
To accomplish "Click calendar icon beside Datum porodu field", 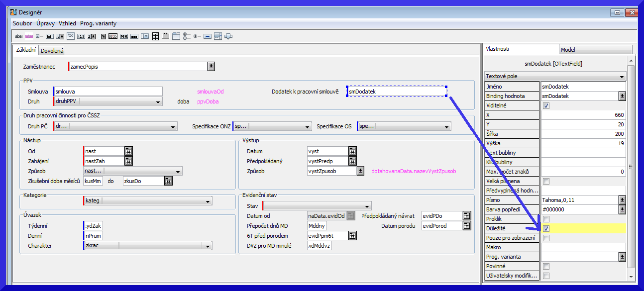I will pos(466,226).
